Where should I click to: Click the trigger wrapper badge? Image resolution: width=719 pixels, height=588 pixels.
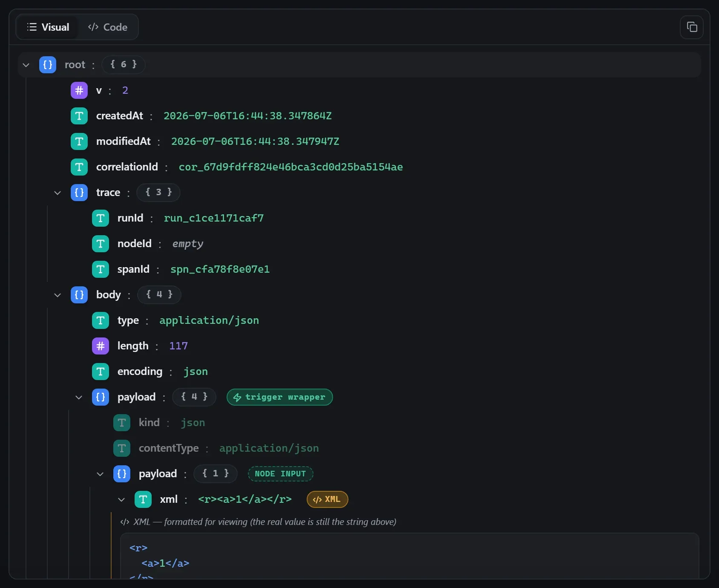coord(280,397)
